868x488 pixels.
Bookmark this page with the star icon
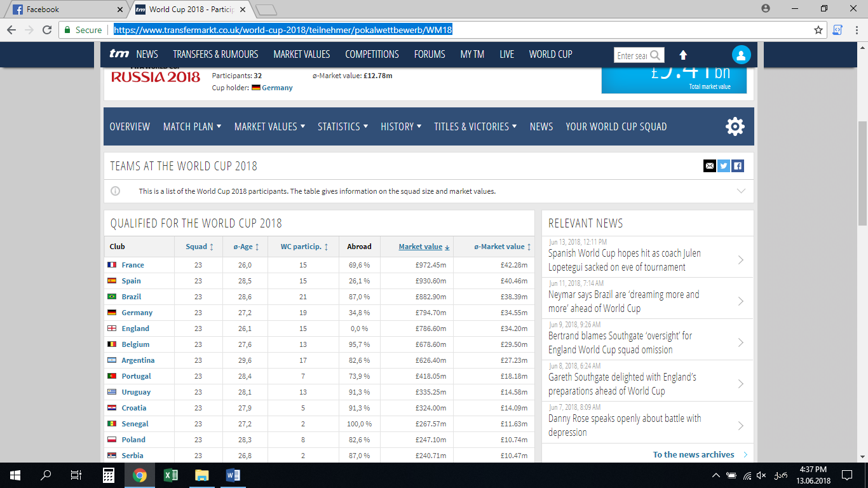click(818, 30)
